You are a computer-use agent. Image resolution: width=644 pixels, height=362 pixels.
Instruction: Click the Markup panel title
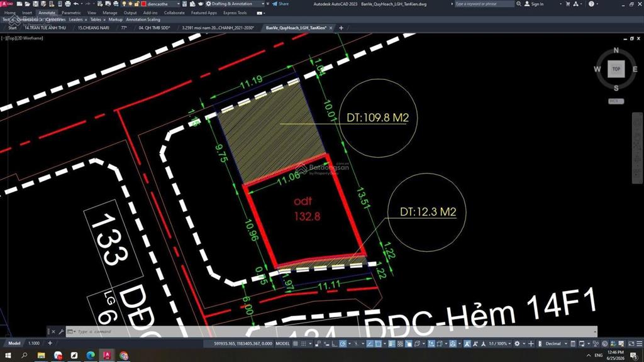point(116,19)
